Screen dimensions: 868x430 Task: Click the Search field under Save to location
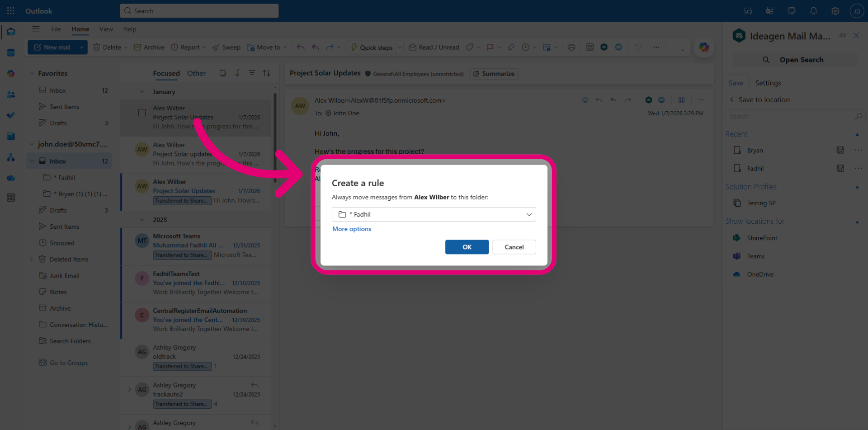794,116
